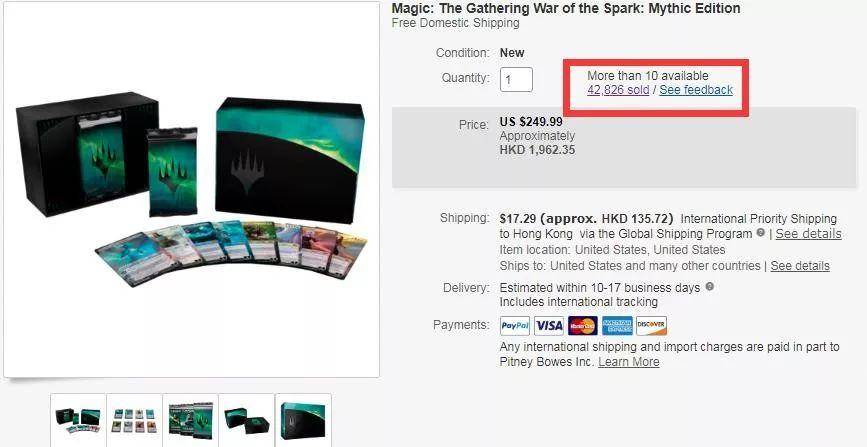Open See details for shipping cost
867x447 pixels.
point(808,233)
